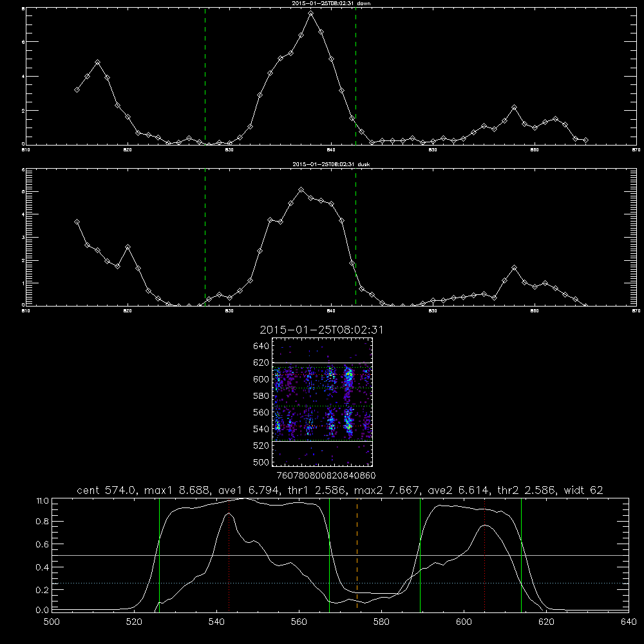The width and height of the screenshot is (644, 644).
Task: Click the lower white line across the spectrogram
Action: 322,442
